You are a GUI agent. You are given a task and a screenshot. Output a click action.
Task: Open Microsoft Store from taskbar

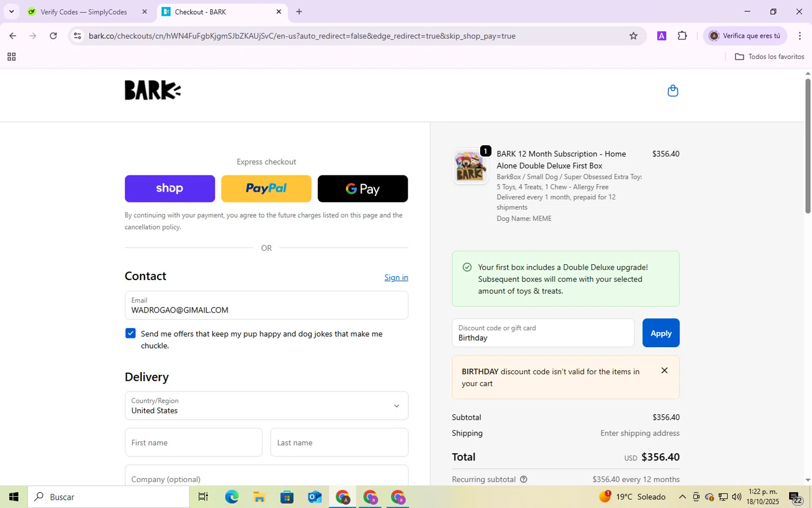286,497
